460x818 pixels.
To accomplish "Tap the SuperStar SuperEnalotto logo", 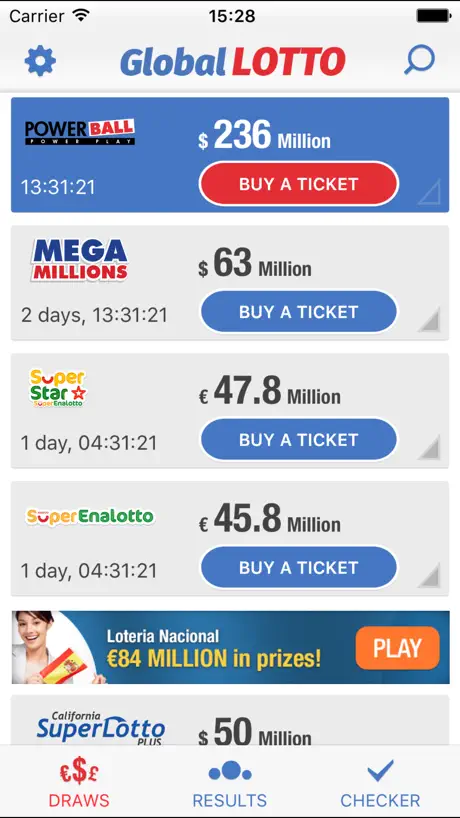I will point(57,388).
